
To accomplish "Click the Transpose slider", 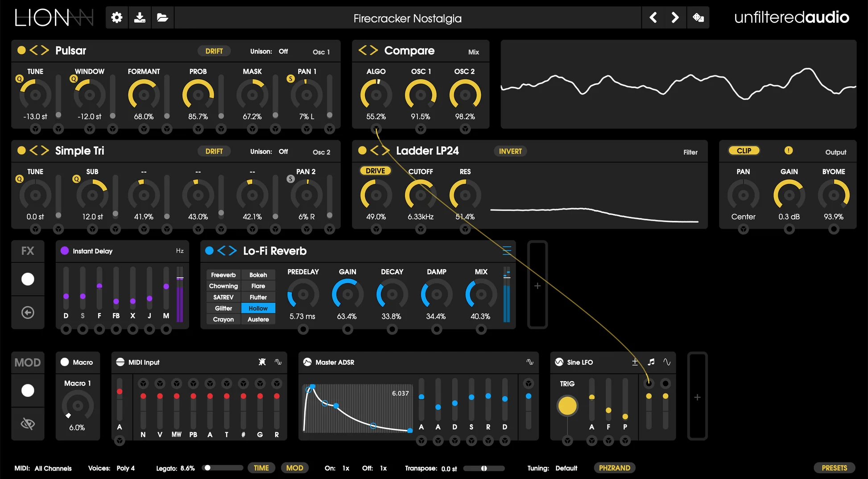I will (x=484, y=468).
